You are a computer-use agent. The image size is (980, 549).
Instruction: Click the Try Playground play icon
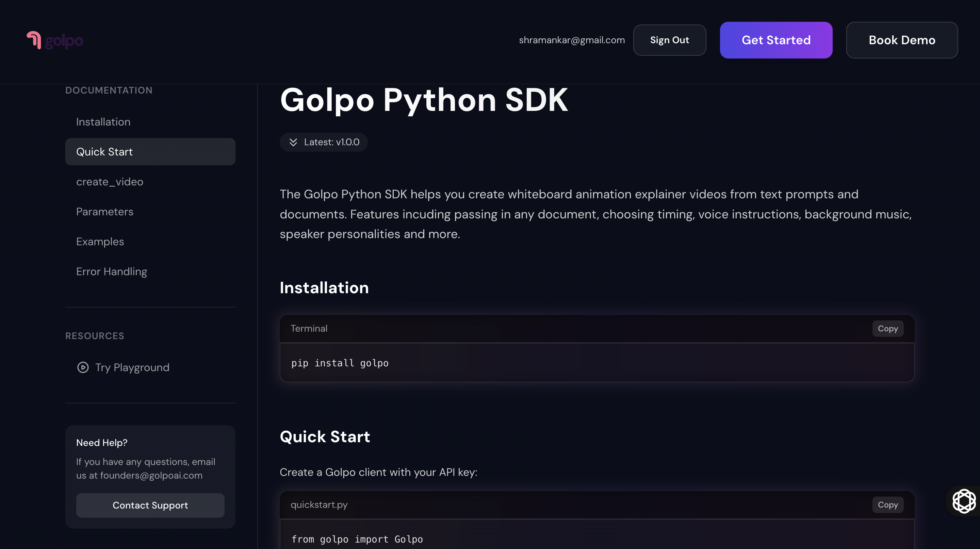pyautogui.click(x=83, y=367)
